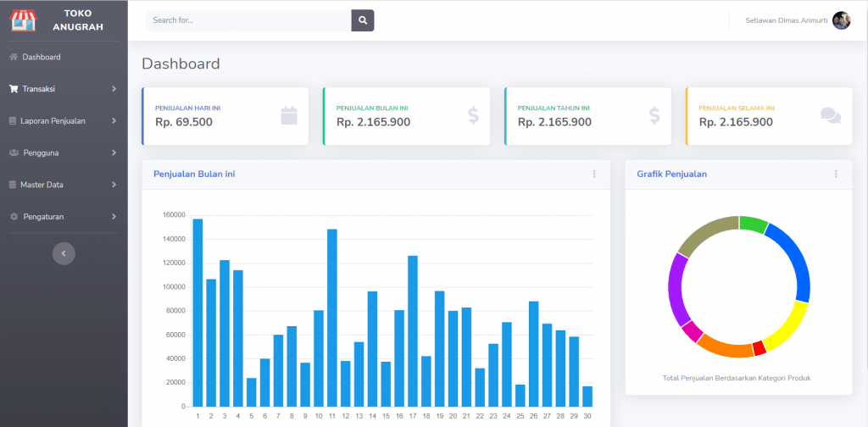The height and width of the screenshot is (427, 868).
Task: Click the bar for day 1
Action: click(198, 313)
